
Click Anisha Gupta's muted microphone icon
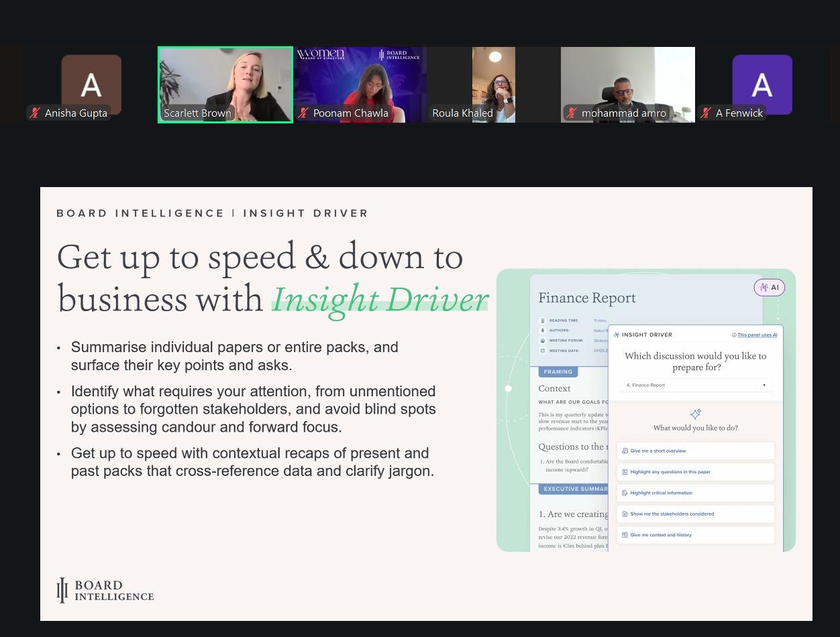pyautogui.click(x=35, y=113)
